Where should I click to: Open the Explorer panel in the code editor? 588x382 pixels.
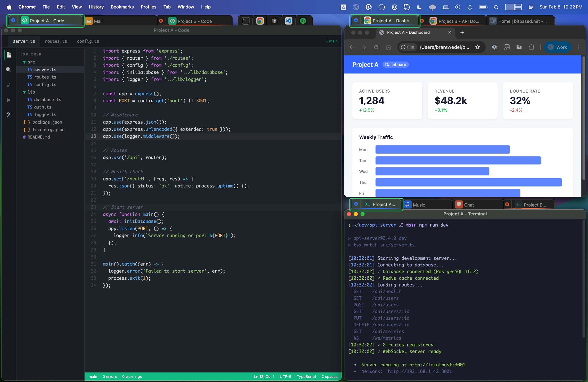coord(9,55)
